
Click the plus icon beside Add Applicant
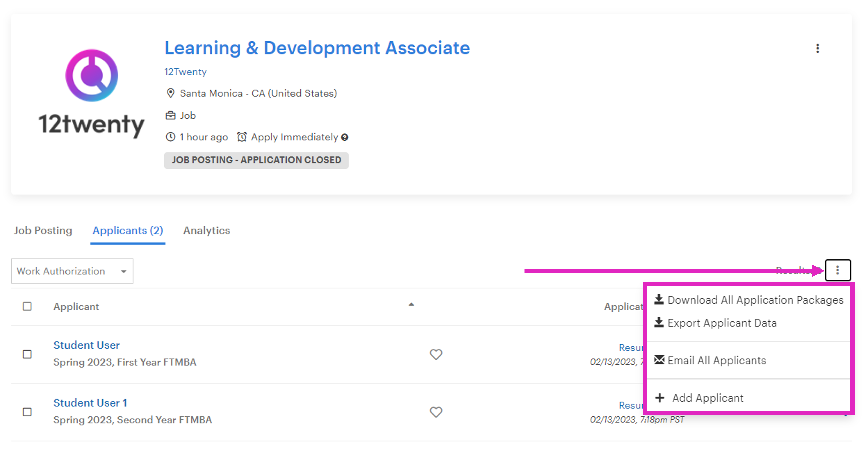tap(659, 398)
